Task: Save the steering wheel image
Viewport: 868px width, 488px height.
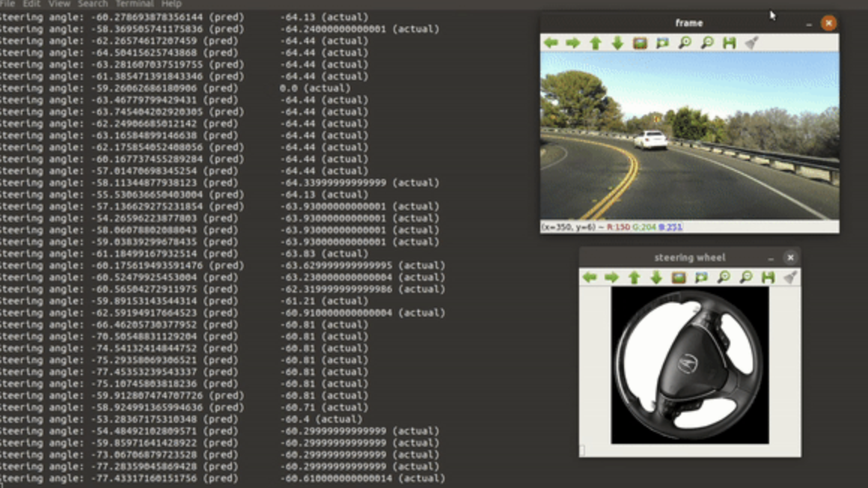Action: click(768, 277)
